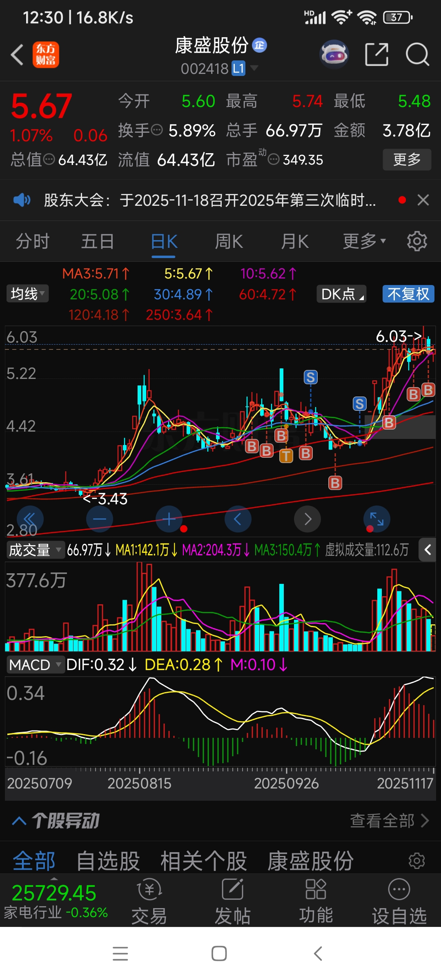Screen dimensions: 441x980
Task: Jump chart to earliest with double-left arrow
Action: (30, 519)
